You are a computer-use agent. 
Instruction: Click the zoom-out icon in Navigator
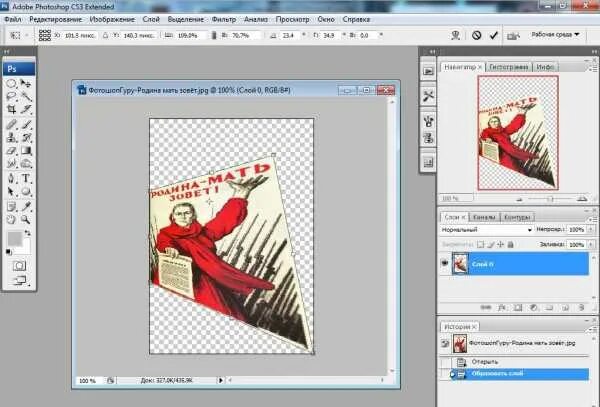pyautogui.click(x=519, y=199)
